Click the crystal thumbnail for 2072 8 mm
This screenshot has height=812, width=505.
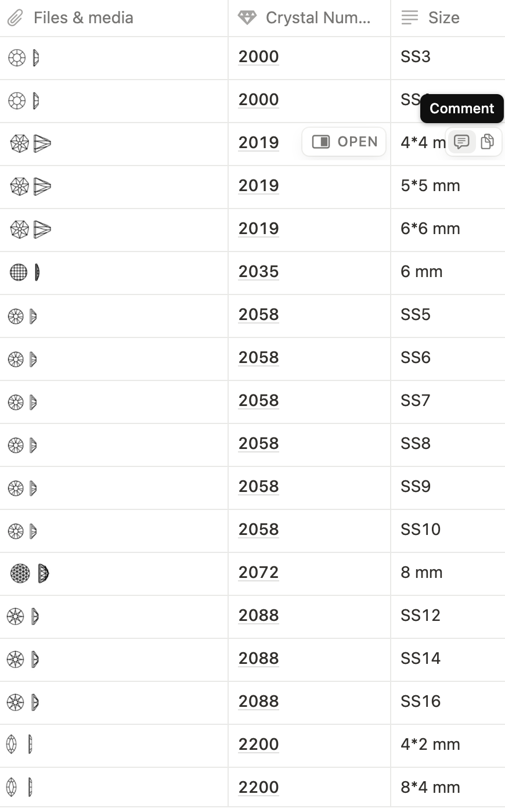pos(30,573)
